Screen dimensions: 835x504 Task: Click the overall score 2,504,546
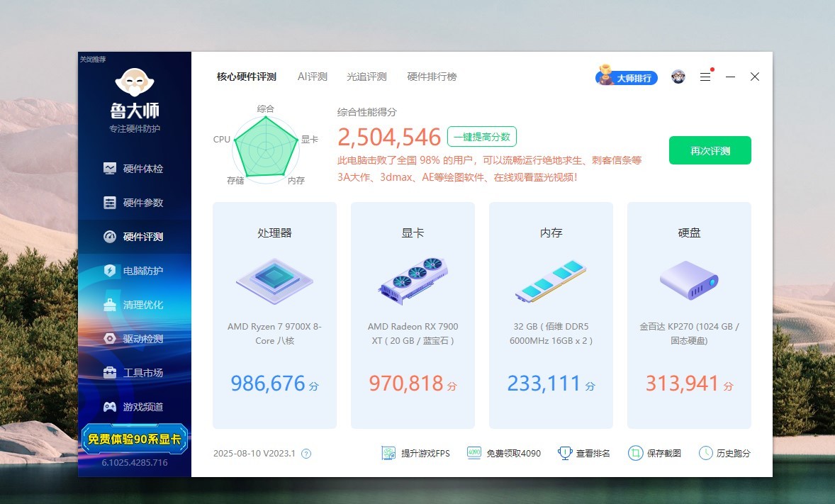click(x=389, y=138)
